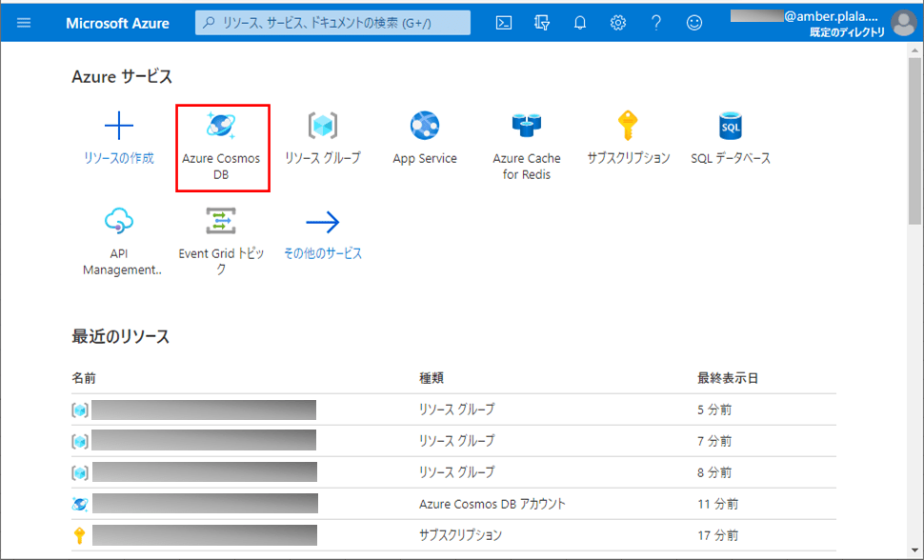Click the 11 分前 cell
The image size is (924, 560).
click(717, 504)
